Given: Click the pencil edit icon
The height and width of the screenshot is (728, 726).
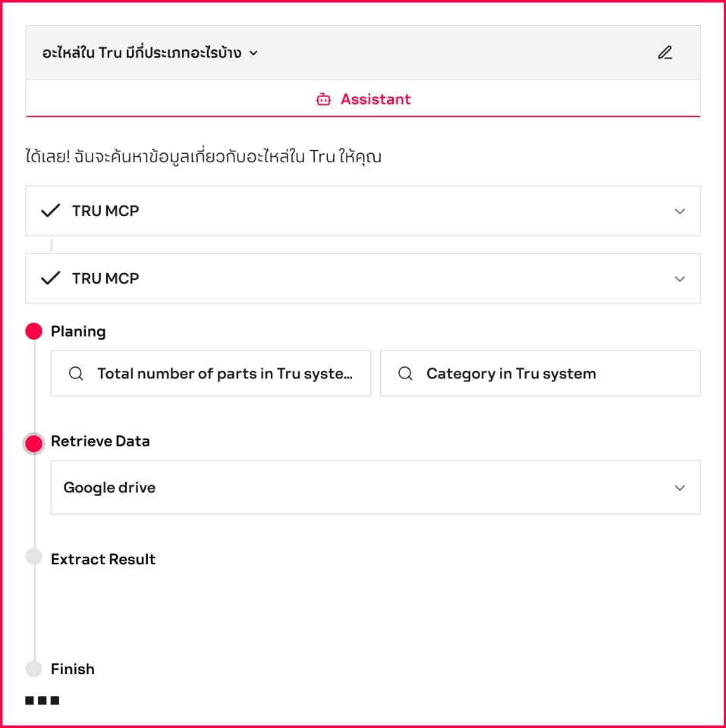Looking at the screenshot, I should (x=665, y=53).
